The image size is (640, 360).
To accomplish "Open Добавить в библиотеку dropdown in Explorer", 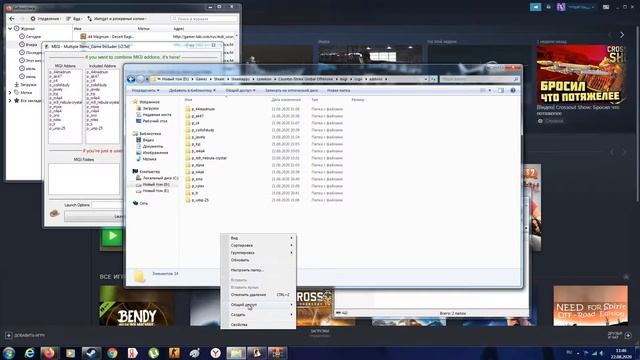I will [x=192, y=90].
